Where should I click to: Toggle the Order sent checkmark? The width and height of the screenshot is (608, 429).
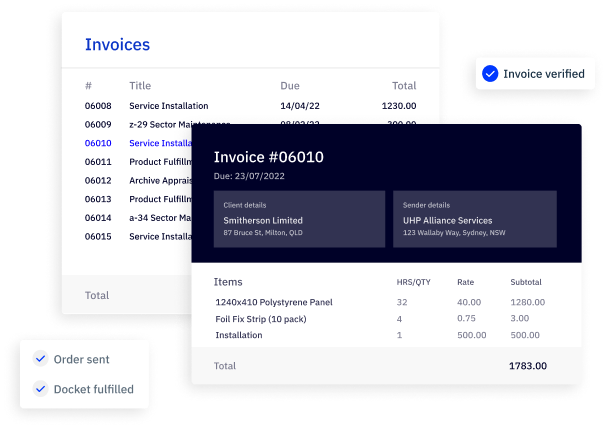click(40, 359)
